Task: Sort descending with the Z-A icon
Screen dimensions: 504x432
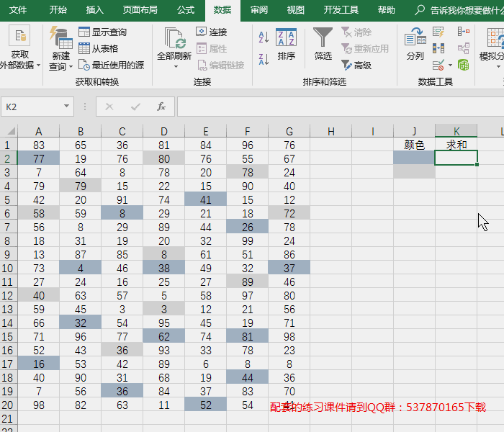Action: pos(264,60)
